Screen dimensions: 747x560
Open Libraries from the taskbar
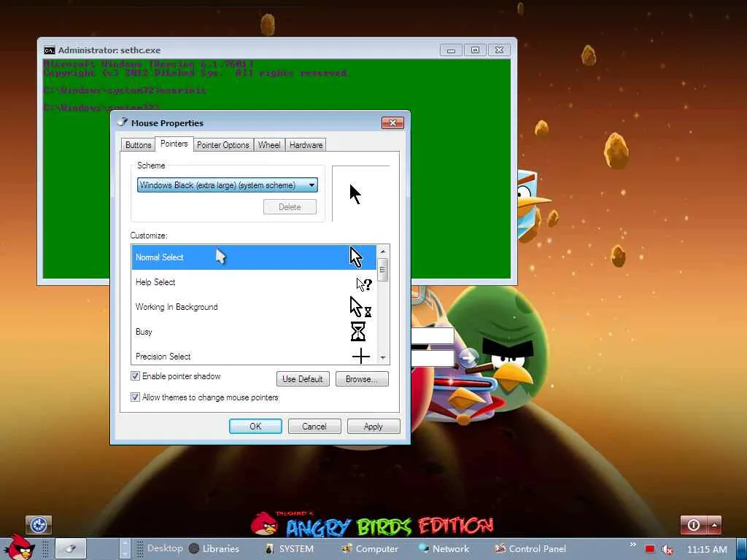click(214, 548)
